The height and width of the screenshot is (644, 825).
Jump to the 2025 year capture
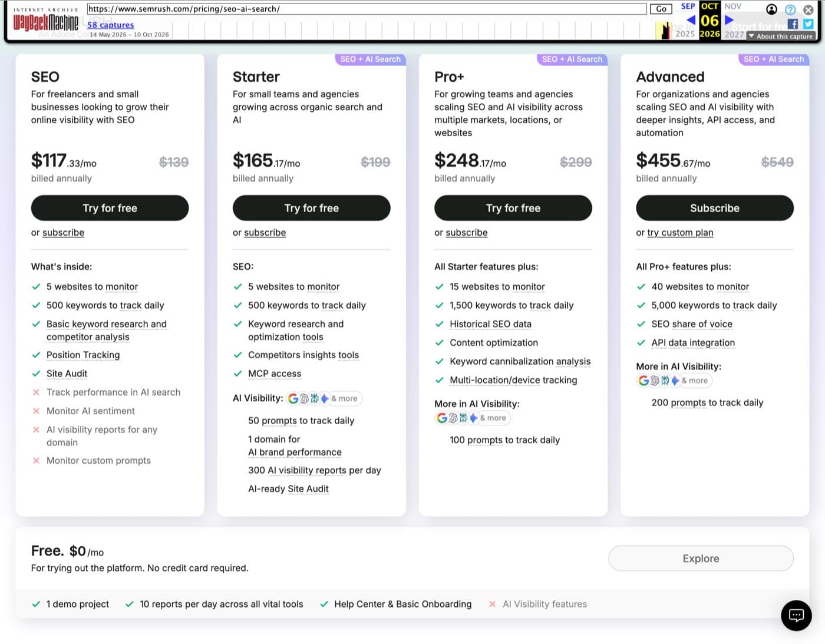[685, 34]
